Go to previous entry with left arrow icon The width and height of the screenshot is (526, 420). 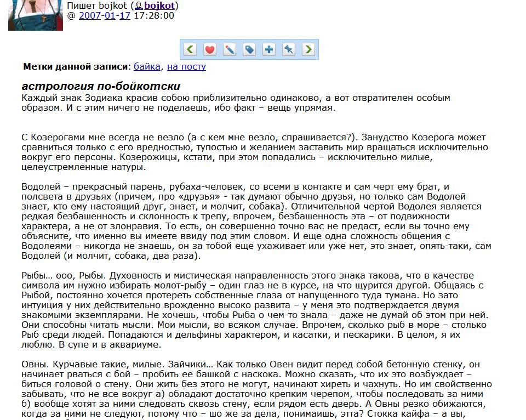(x=190, y=49)
